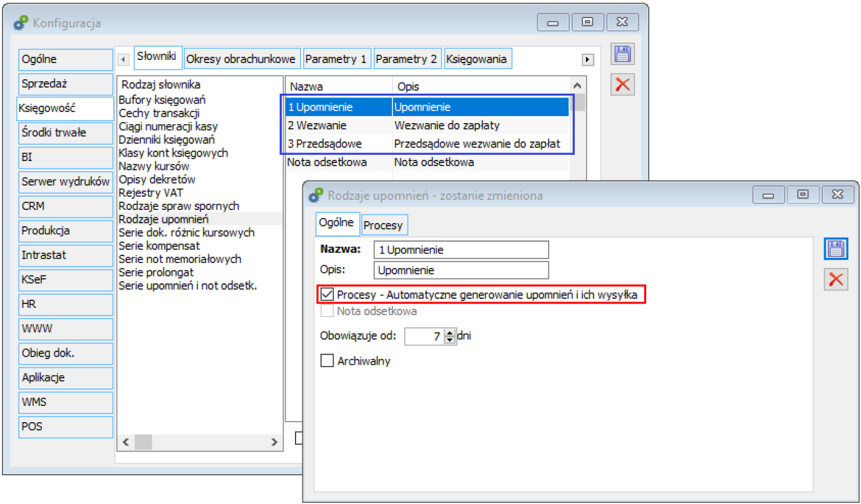861x504 pixels.
Task: Select the 2 Wezwanie row
Action: (427, 126)
